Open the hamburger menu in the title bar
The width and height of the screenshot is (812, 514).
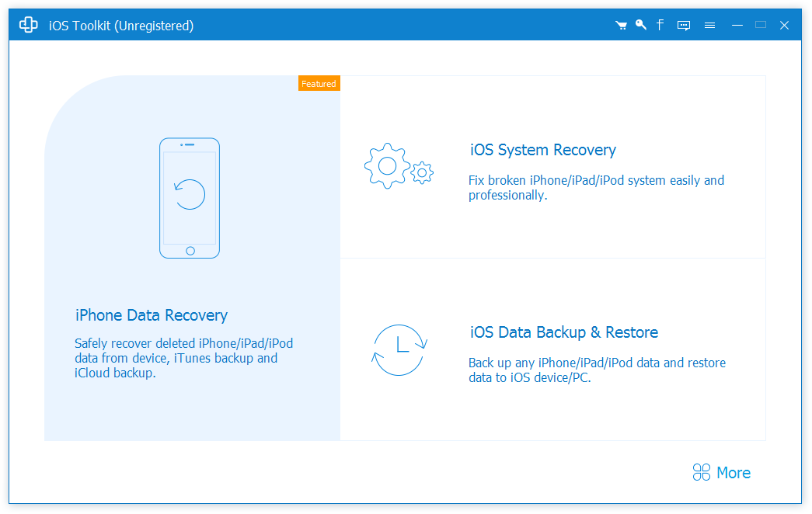tap(709, 24)
